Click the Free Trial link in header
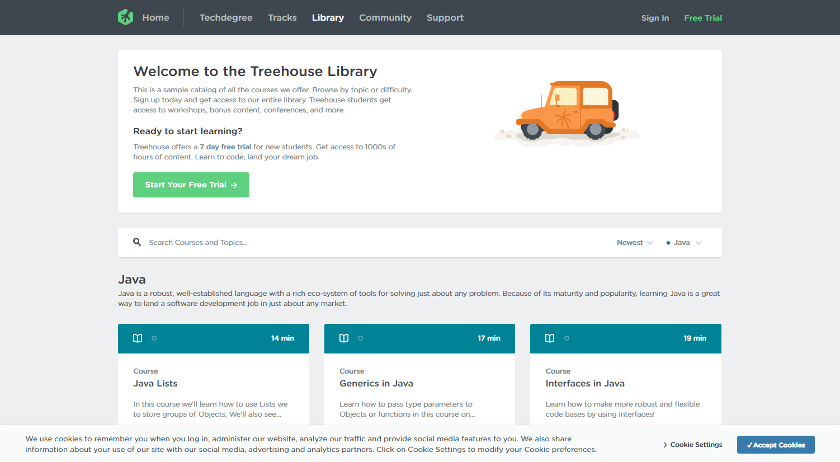The image size is (840, 462). click(x=703, y=18)
